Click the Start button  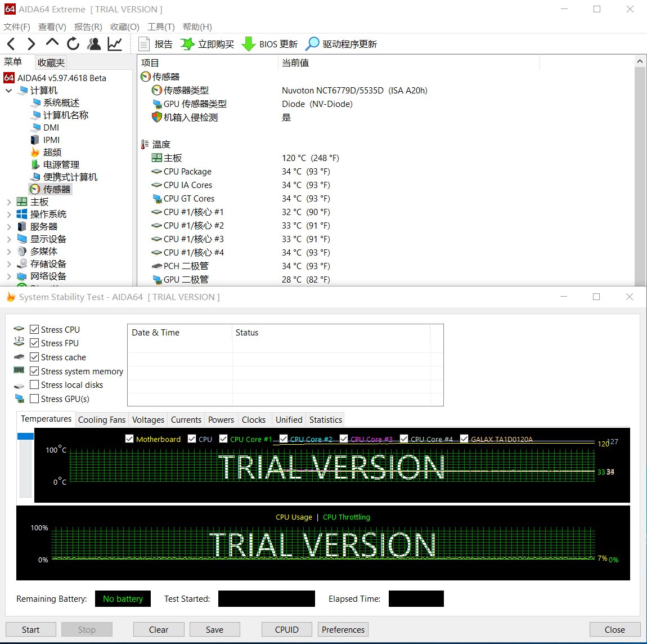click(31, 629)
